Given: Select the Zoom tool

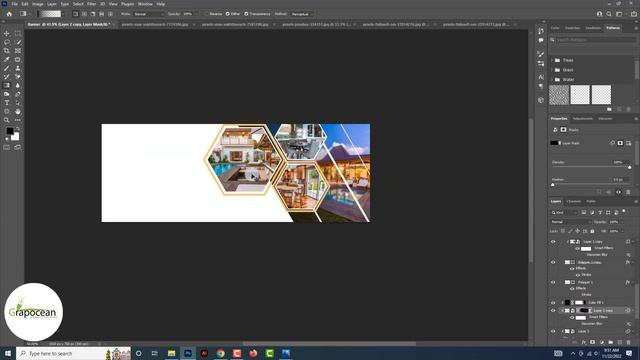Looking at the screenshot, I should 7,120.
